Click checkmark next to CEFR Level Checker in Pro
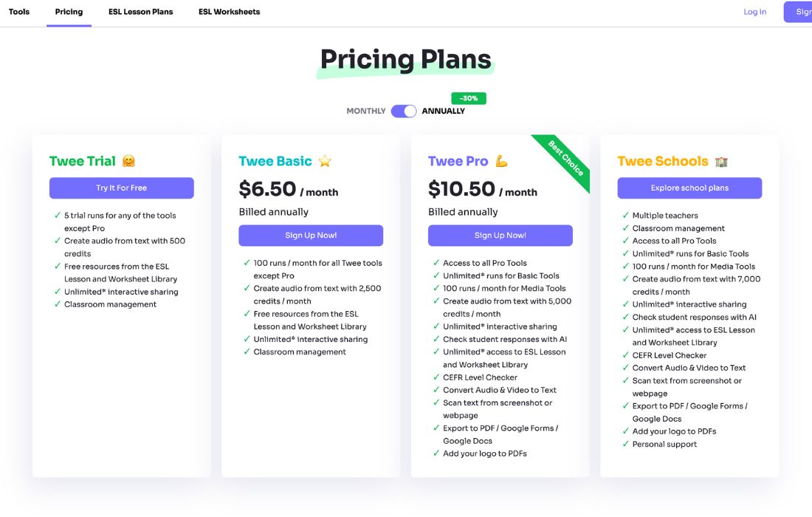The image size is (812, 517). tap(436, 377)
